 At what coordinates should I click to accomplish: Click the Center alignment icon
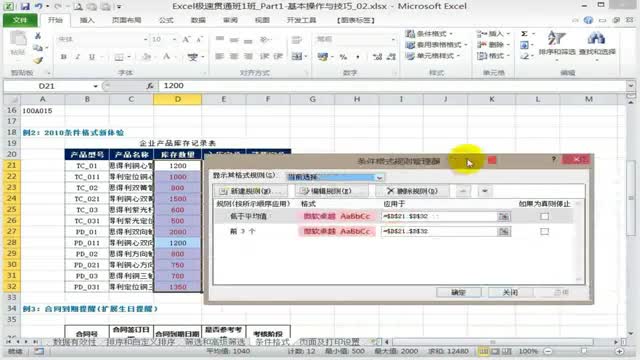pos(234,56)
